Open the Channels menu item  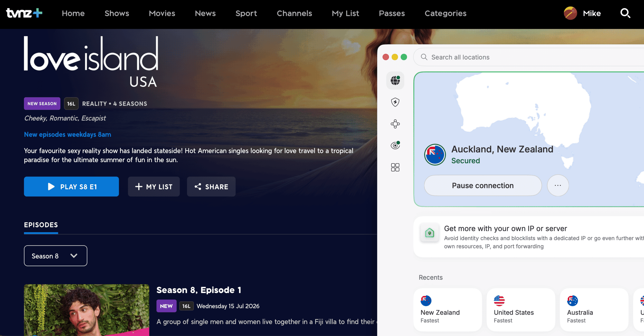(294, 13)
